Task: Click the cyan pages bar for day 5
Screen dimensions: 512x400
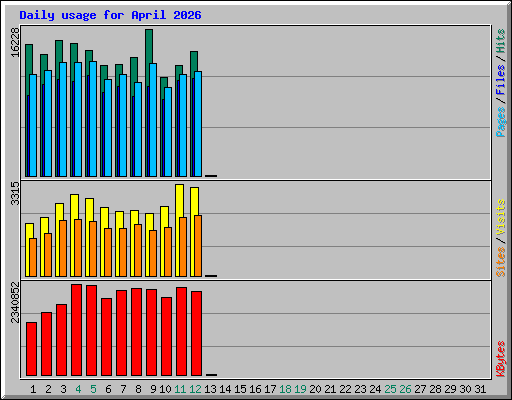Action: (93, 119)
